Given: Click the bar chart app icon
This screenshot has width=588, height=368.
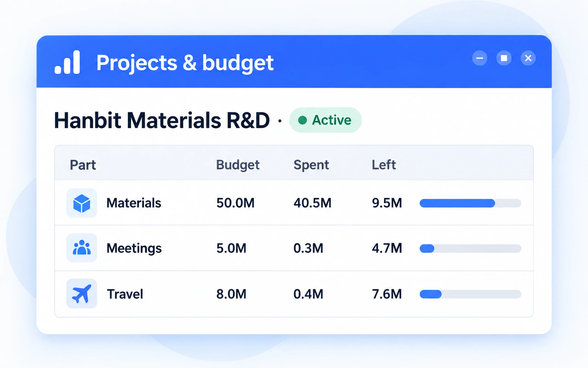Looking at the screenshot, I should pyautogui.click(x=67, y=62).
